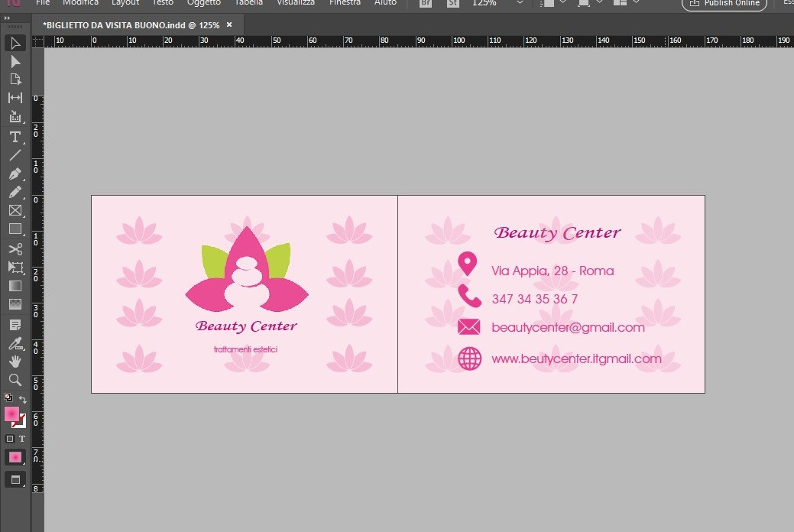
Task: Click the phone number 347 34 35 36 7
Action: 535,299
